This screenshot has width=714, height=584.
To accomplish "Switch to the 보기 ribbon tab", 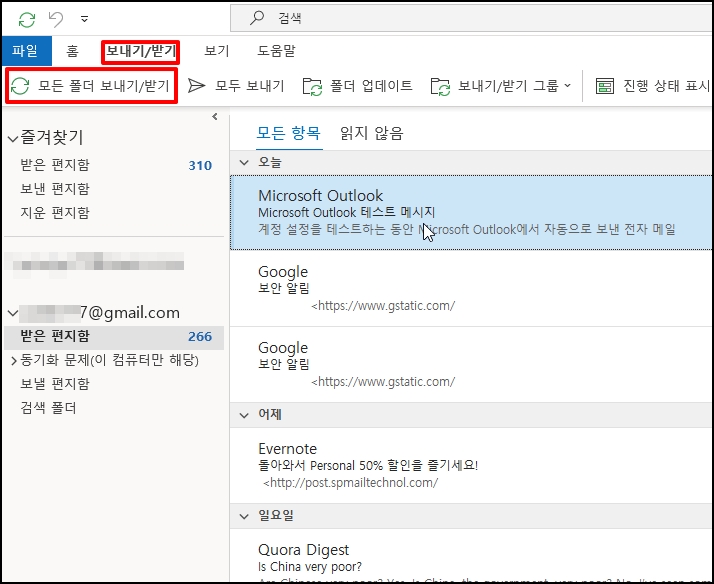I will tap(216, 51).
